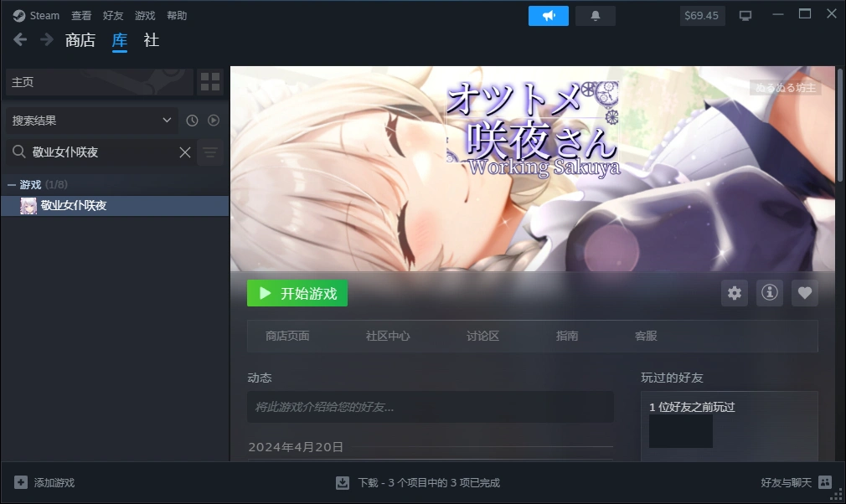Switch to the 库 tab
The width and height of the screenshot is (846, 504).
(x=120, y=40)
